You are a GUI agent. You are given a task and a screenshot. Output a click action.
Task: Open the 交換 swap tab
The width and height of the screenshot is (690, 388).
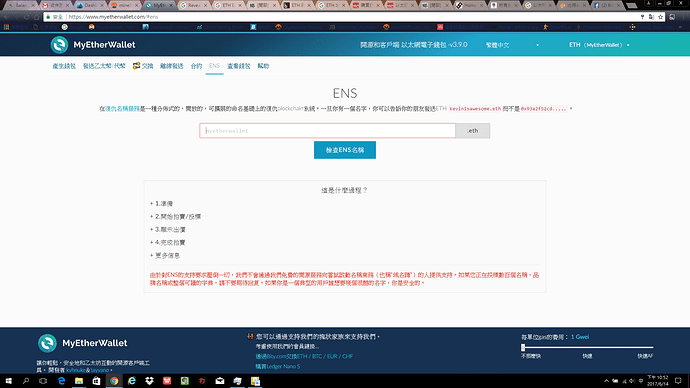143,66
